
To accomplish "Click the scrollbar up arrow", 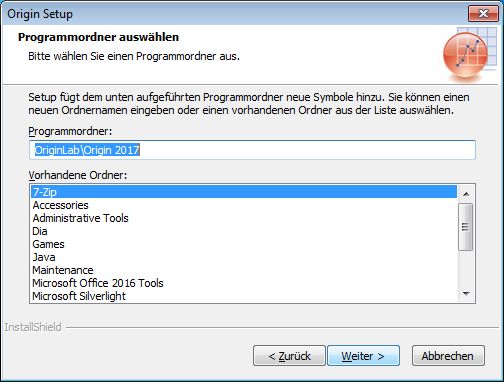I will (466, 194).
